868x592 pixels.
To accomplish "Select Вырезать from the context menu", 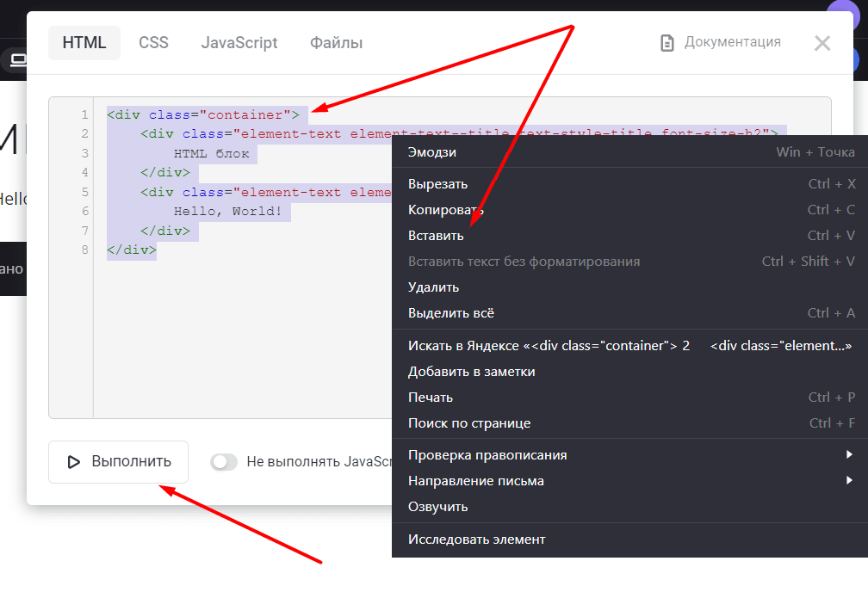I will tap(629, 183).
